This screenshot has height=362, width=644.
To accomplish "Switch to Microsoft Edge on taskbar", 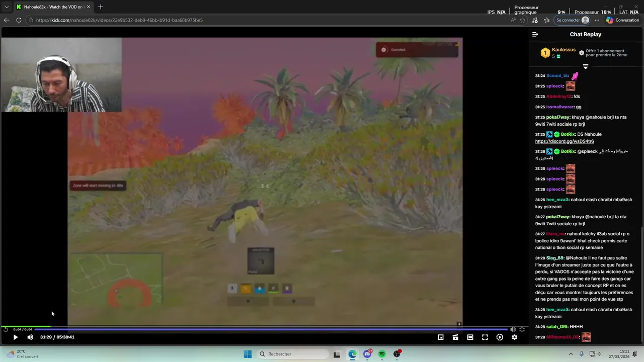I will 352,354.
